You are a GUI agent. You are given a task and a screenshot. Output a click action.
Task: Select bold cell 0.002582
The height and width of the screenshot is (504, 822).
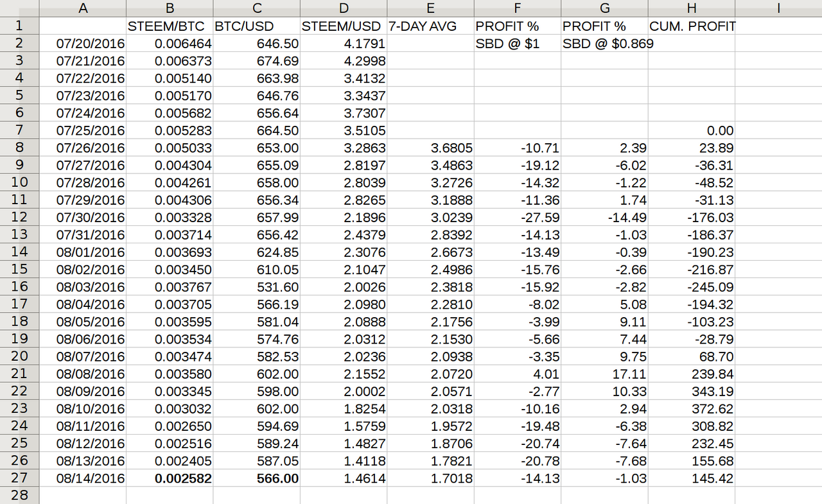170,478
